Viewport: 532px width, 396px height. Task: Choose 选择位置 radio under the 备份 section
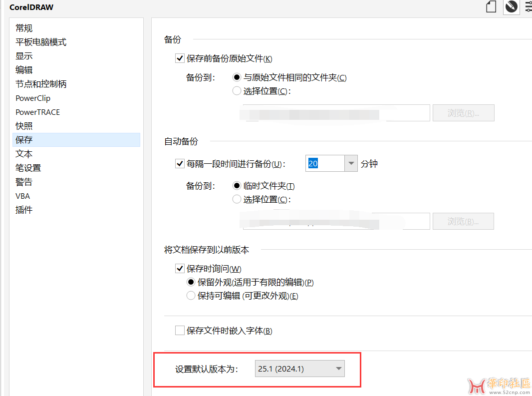[x=237, y=91]
